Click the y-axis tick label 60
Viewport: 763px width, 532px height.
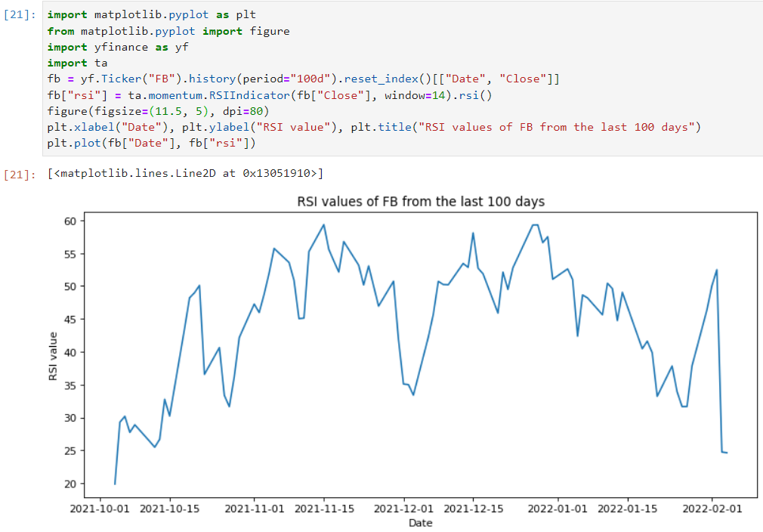pos(70,221)
